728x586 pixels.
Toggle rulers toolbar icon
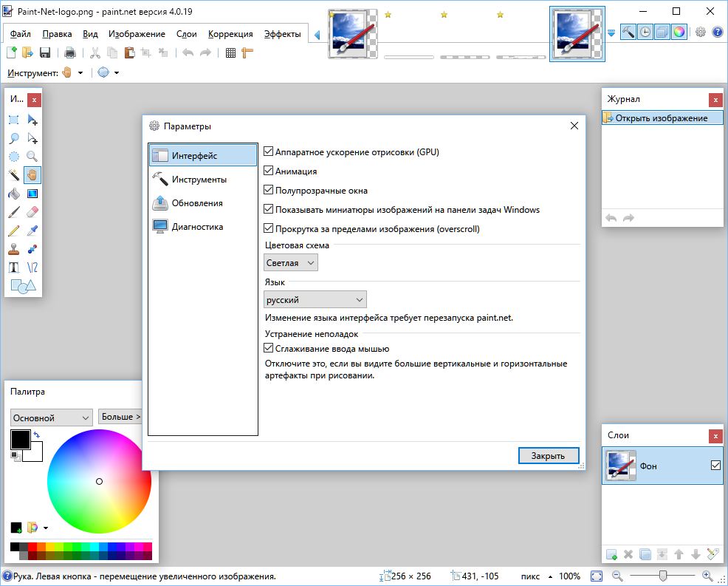[x=247, y=52]
